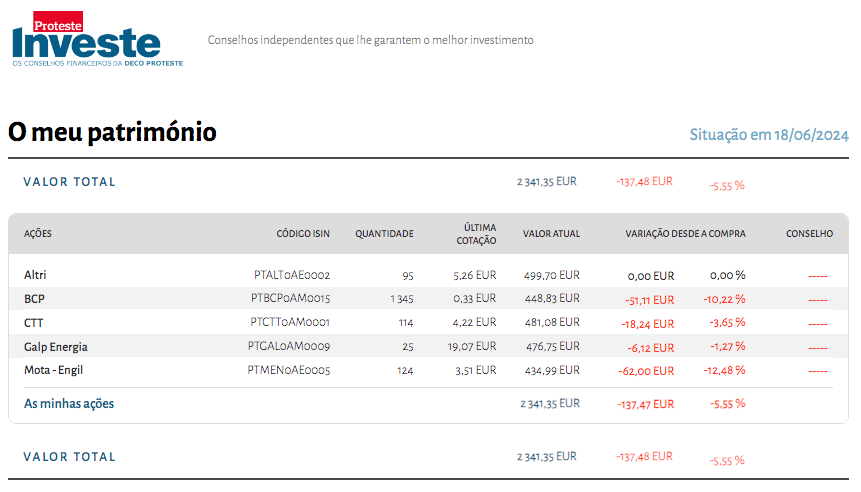Click the Mota - Engil advice dashes
The width and height of the screenshot is (861, 492).
tap(818, 372)
